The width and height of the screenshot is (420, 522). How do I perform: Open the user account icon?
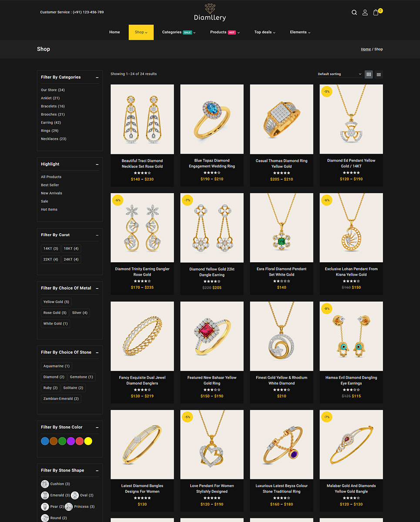click(x=365, y=13)
